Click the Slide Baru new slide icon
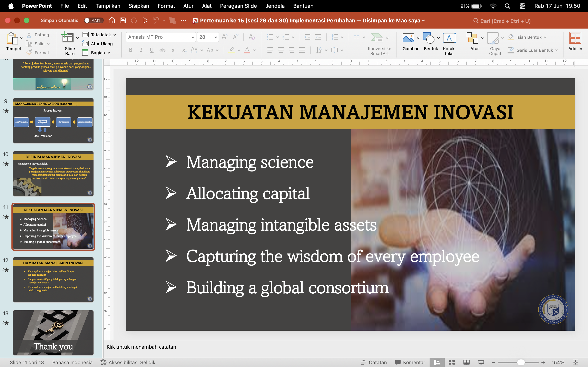Image resolution: width=588 pixels, height=367 pixels. pyautogui.click(x=68, y=38)
